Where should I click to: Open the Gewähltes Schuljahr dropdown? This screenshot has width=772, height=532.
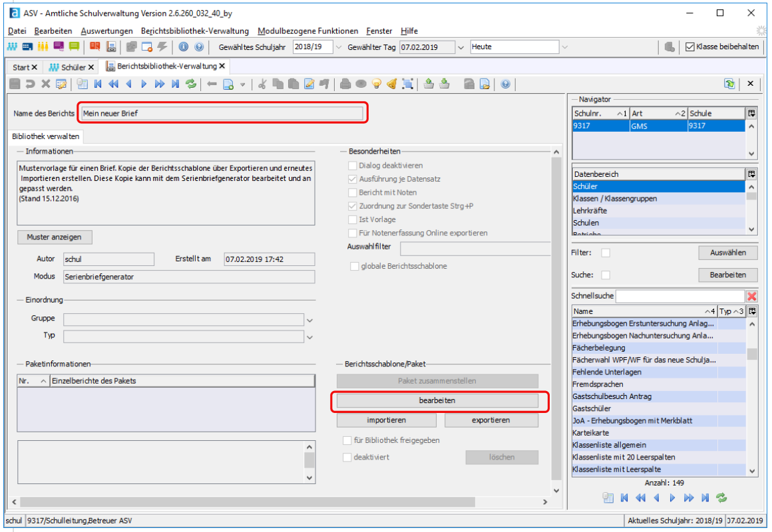pos(338,47)
